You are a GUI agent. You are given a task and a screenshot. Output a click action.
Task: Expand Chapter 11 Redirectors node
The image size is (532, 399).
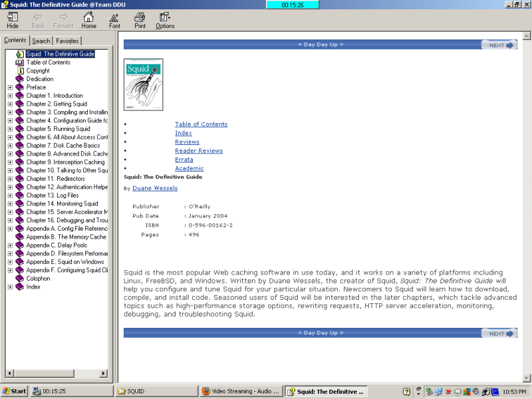pos(10,179)
